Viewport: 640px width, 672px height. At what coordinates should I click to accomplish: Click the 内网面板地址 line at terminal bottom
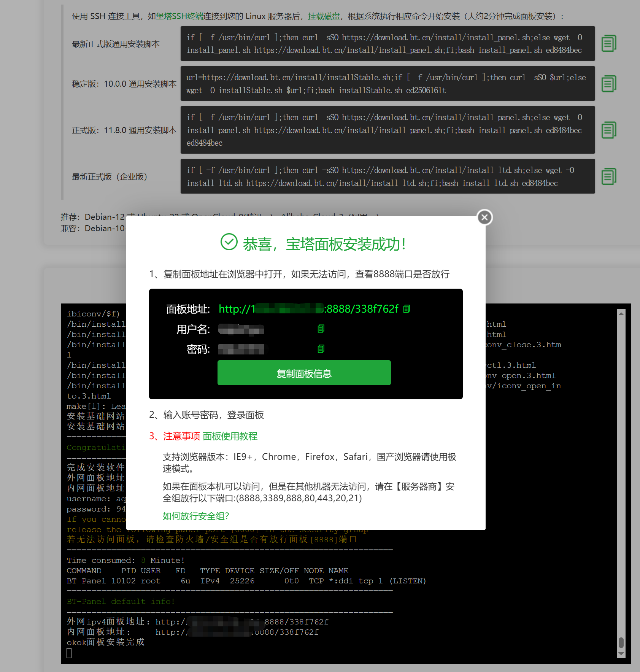point(192,632)
